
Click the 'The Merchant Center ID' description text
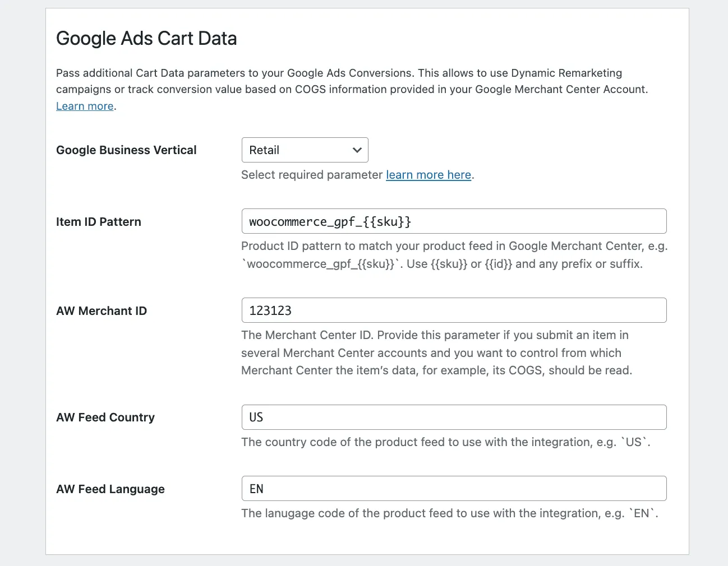click(x=437, y=352)
